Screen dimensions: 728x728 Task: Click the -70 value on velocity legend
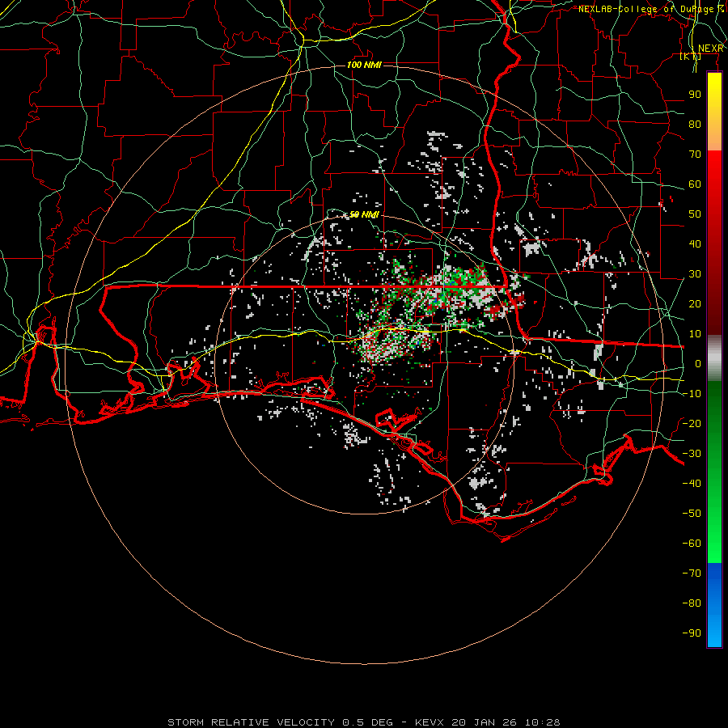tap(692, 574)
